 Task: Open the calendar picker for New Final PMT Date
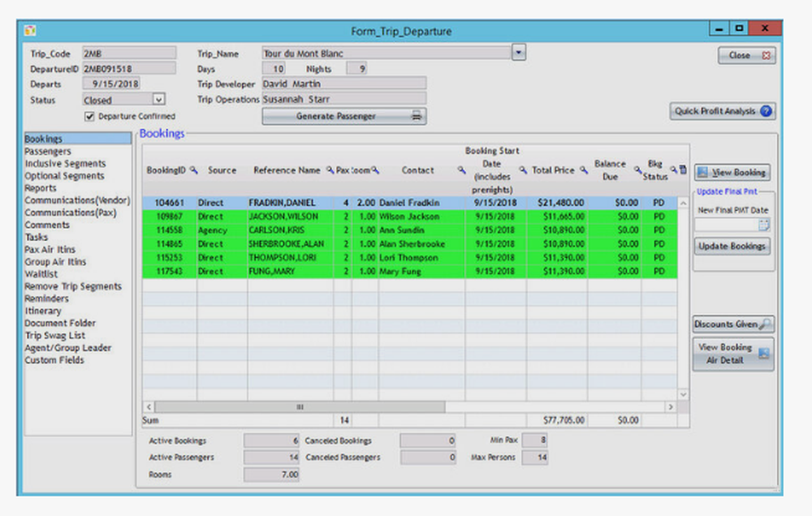click(764, 225)
